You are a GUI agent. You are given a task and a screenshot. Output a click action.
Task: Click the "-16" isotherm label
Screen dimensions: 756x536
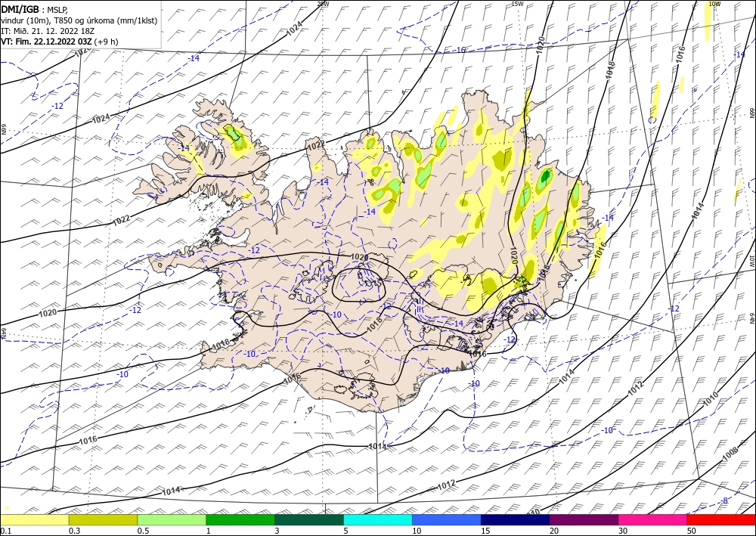click(460, 50)
